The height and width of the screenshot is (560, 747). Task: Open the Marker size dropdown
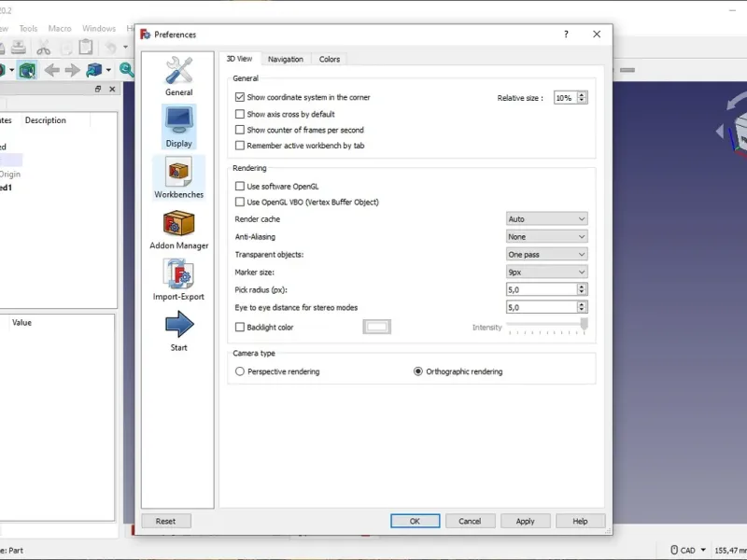tap(546, 272)
